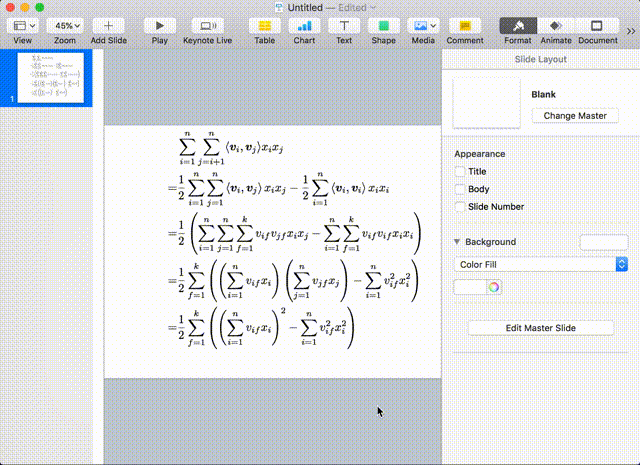Toggle the Slide Number checkbox
The width and height of the screenshot is (640, 465).
(x=459, y=207)
